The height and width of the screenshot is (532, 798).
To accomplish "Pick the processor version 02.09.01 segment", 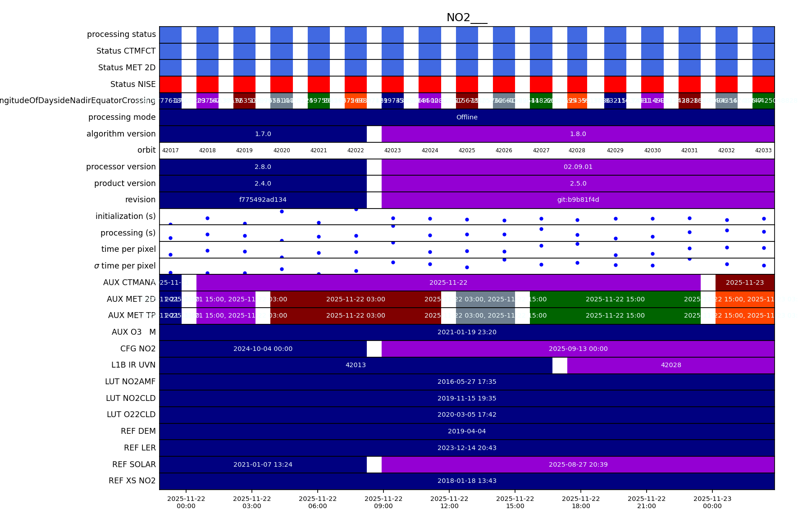I will (578, 167).
